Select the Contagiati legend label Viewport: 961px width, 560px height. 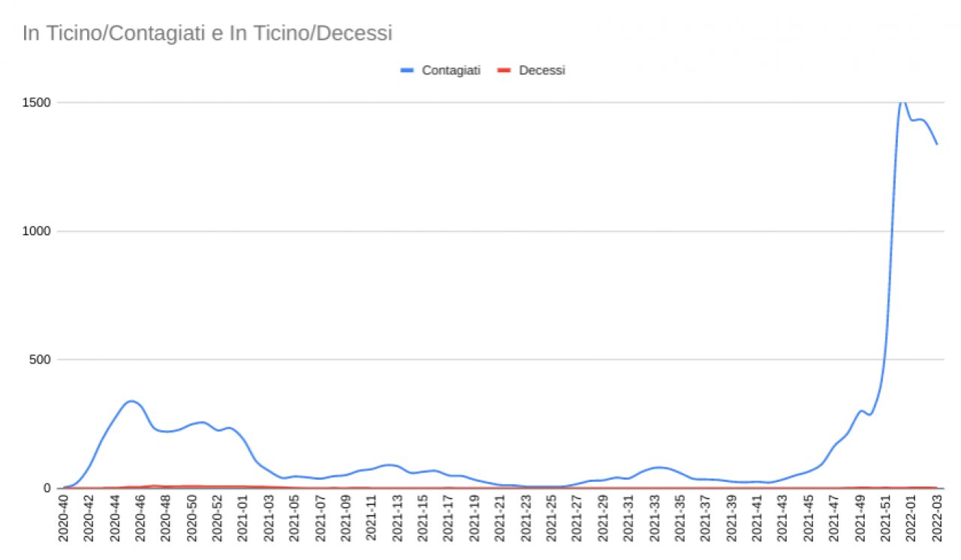tap(450, 71)
